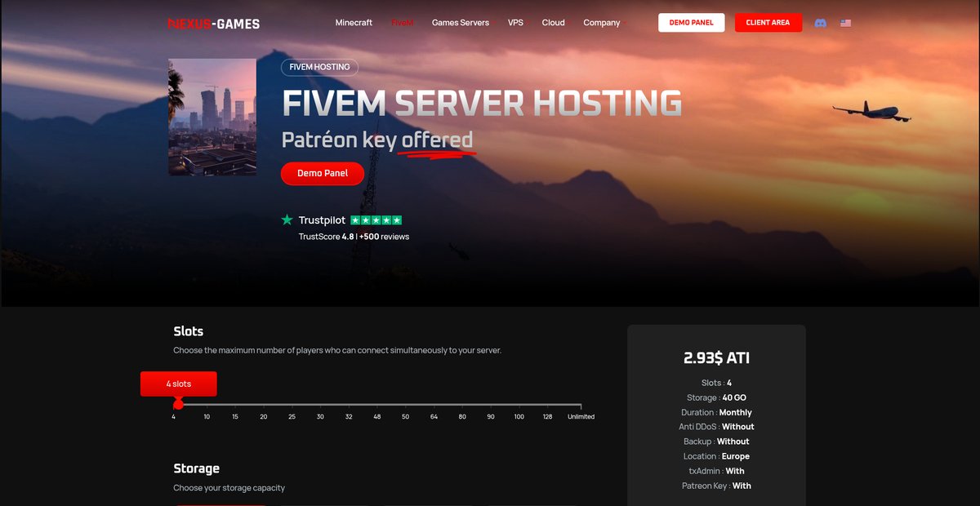980x506 pixels.
Task: Open the FiveM menu item
Action: point(402,23)
